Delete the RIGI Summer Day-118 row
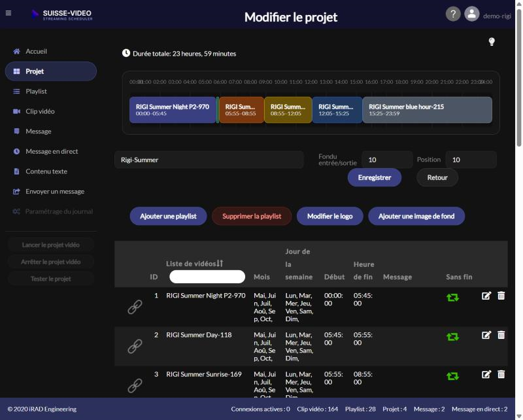This screenshot has width=523, height=420. point(501,335)
